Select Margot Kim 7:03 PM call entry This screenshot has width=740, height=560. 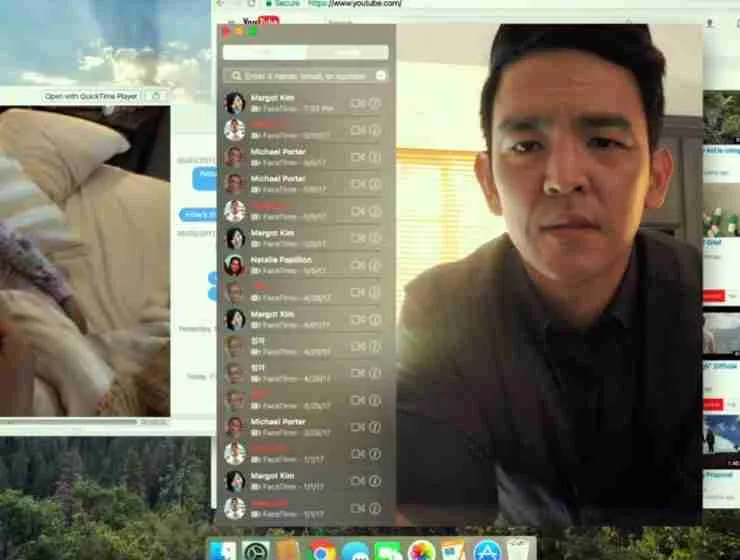305,103
